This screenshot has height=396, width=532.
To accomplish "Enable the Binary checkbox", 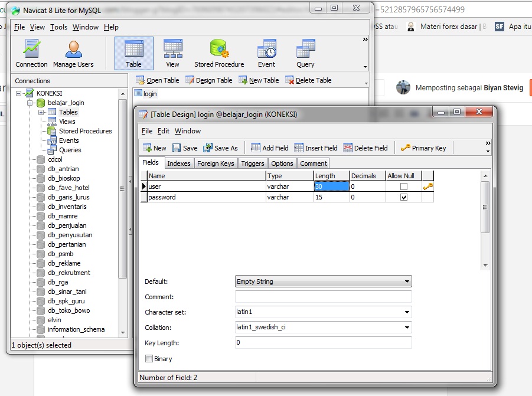I will 149,359.
